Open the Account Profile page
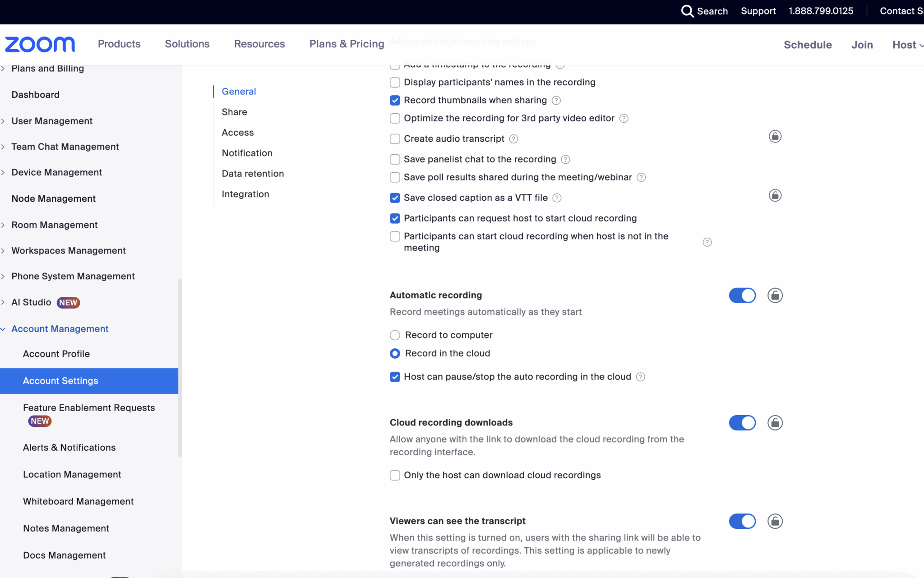Viewport: 924px width, 578px height. coord(56,354)
